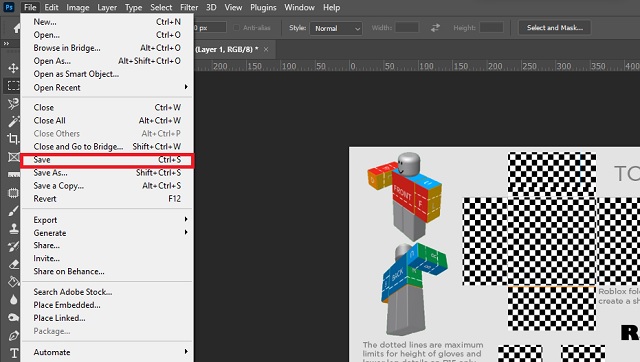Select the Magic Wand tool
The image size is (640, 362).
(13, 121)
